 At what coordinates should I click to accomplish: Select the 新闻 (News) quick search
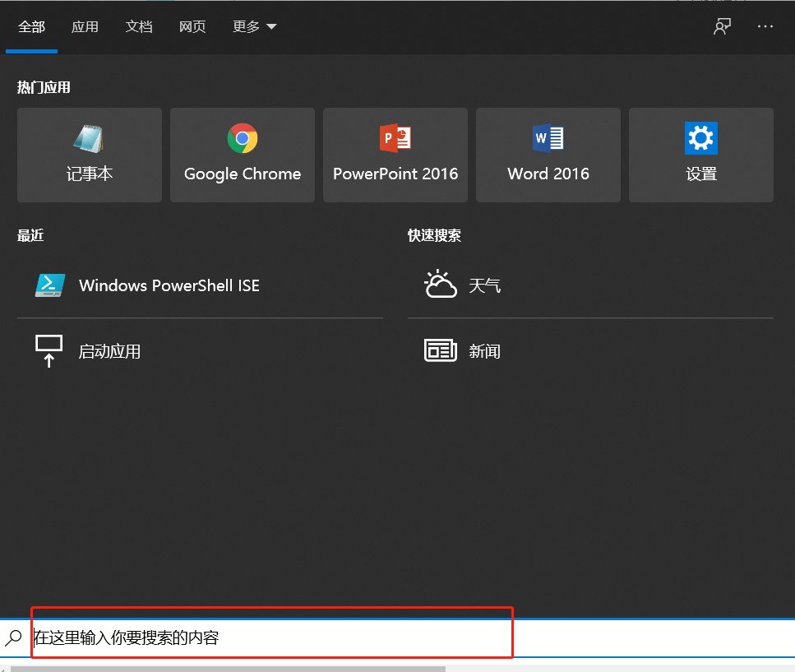click(x=484, y=351)
